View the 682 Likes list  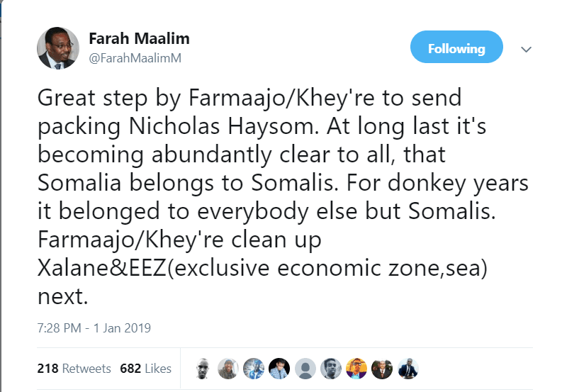point(146,369)
